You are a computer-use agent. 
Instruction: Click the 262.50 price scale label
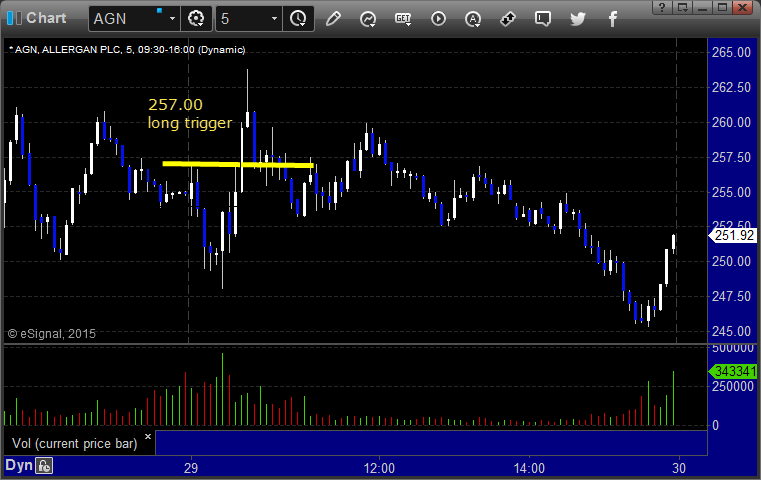731,87
